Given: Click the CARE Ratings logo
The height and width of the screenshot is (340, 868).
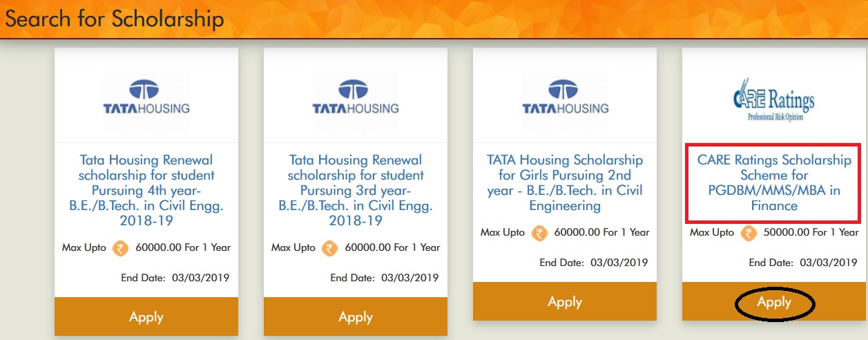Looking at the screenshot, I should tap(773, 102).
